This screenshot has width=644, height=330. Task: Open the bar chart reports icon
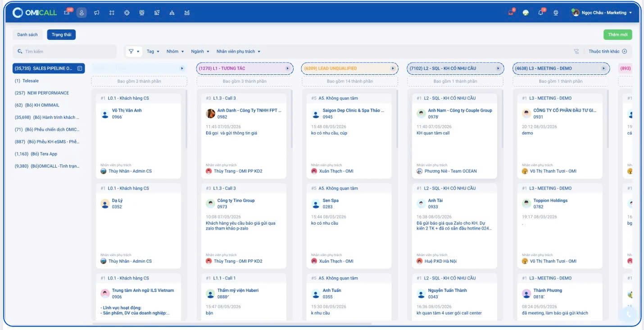(x=187, y=13)
